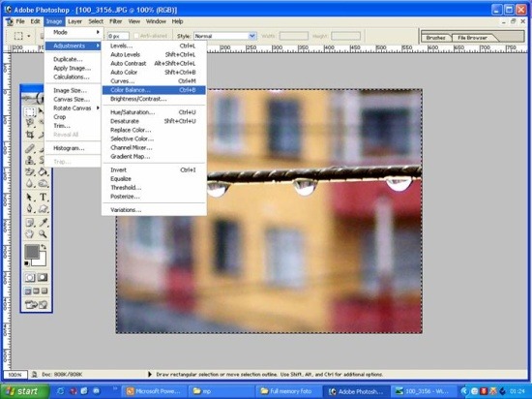Open the File menu

20,21
